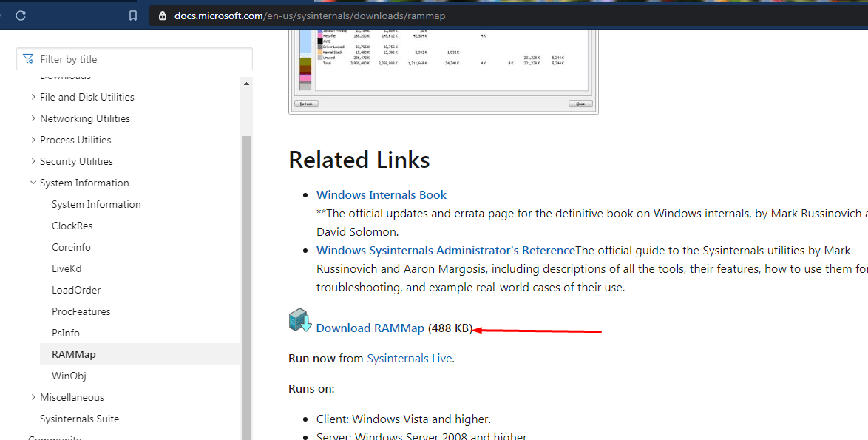
Task: Expand the Networking Utilities node
Action: (33, 118)
